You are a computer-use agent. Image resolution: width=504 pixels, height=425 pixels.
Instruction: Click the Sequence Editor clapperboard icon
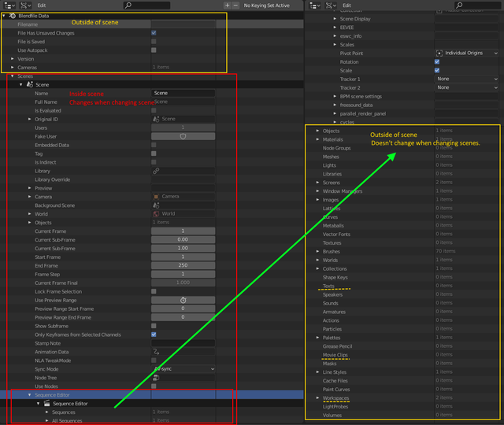click(x=47, y=404)
